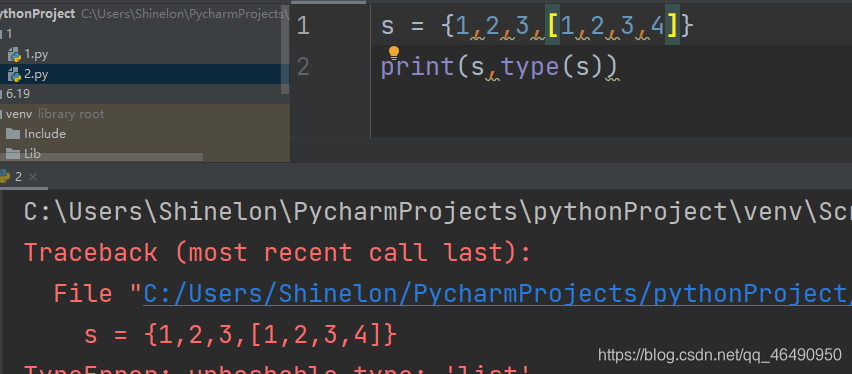The height and width of the screenshot is (374, 852).
Task: Click the highlighted closing square bracket
Action: click(x=672, y=26)
